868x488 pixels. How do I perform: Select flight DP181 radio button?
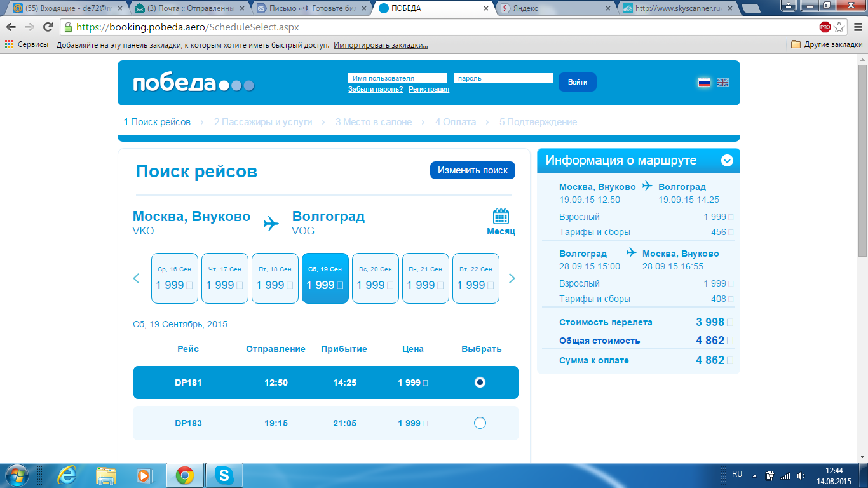click(480, 383)
